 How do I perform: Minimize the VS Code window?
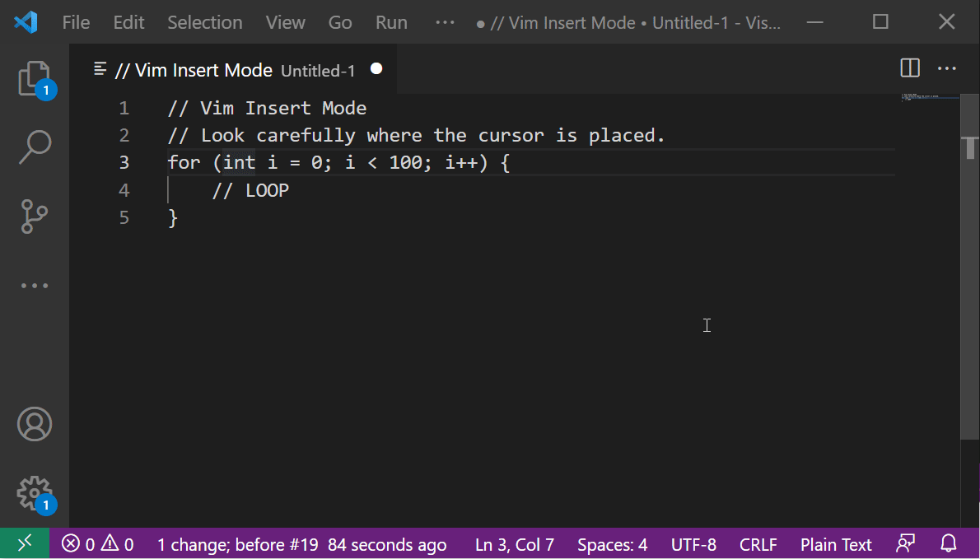814,22
